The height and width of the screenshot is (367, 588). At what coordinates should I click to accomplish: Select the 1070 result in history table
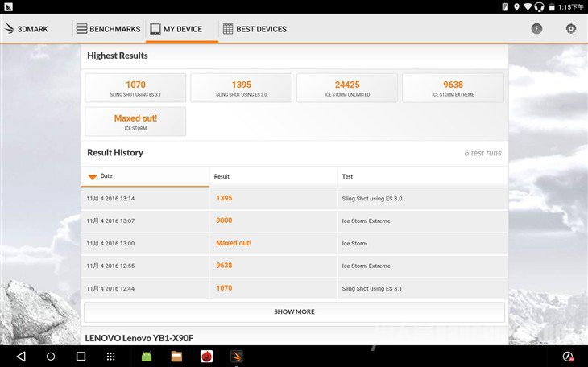[x=224, y=288]
